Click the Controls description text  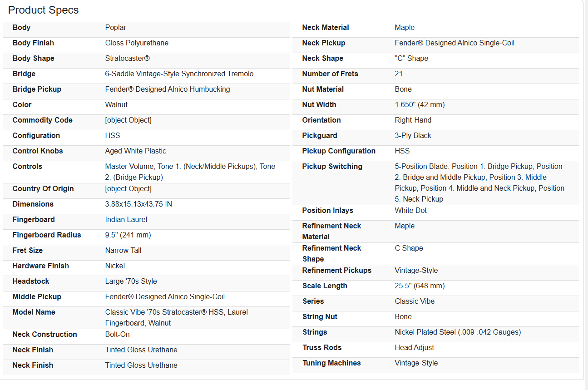tap(190, 172)
